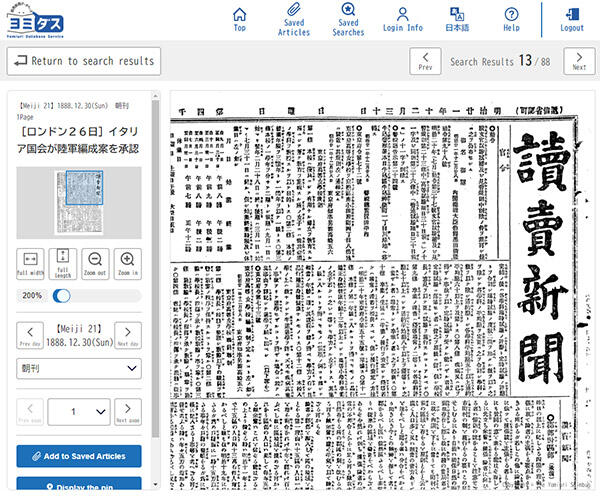Open Help question mark icon
600x497 pixels.
tap(511, 20)
